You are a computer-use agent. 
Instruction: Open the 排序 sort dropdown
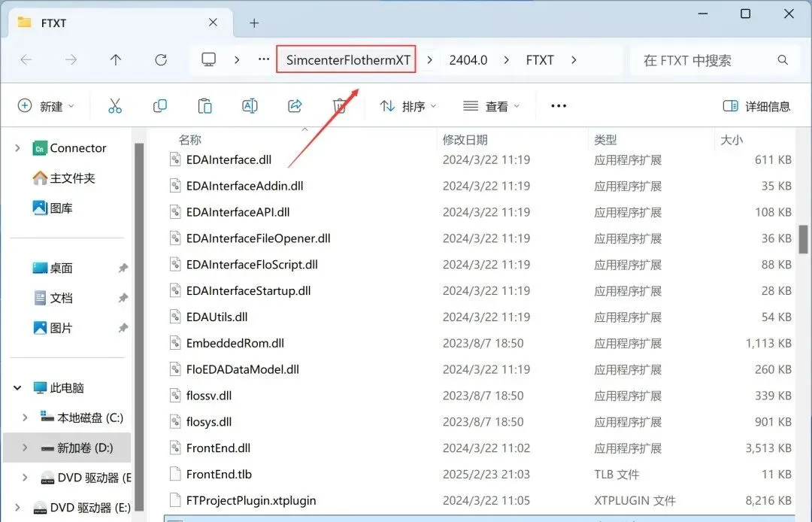(x=408, y=106)
